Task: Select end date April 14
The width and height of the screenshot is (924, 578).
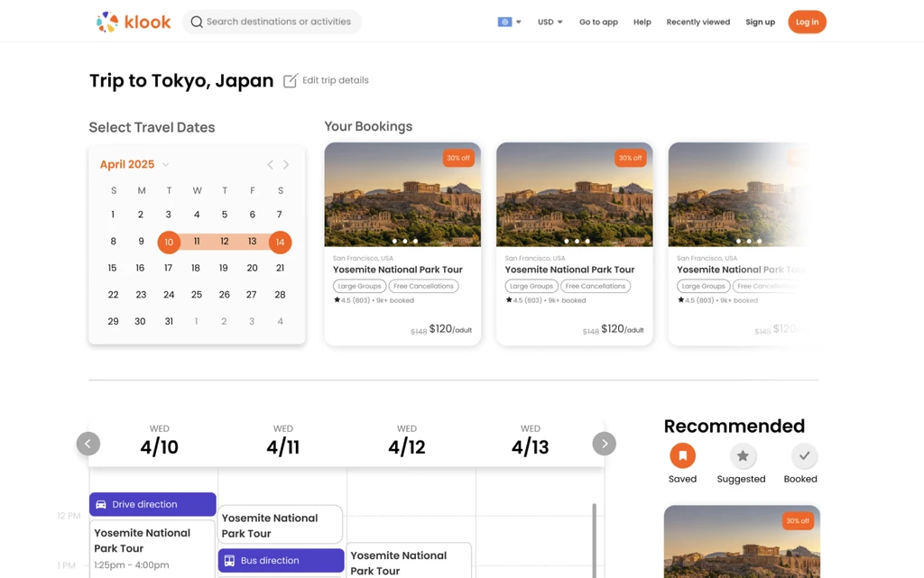Action: click(280, 242)
